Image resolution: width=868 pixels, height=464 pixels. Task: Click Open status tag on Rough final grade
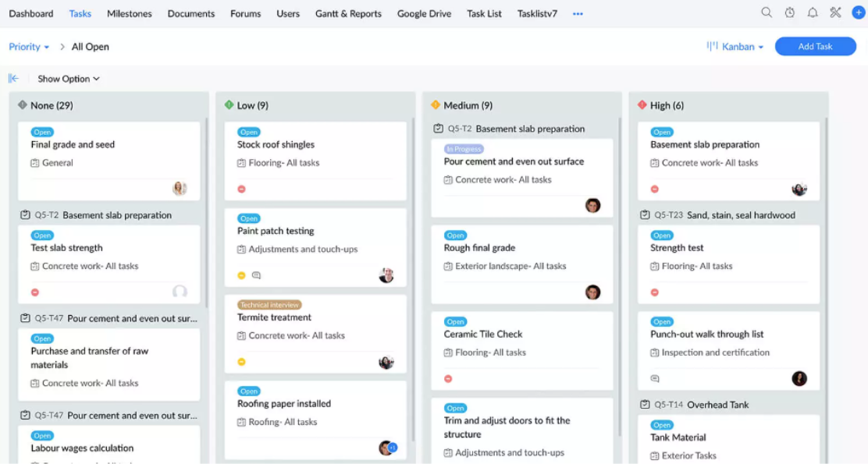[455, 235]
